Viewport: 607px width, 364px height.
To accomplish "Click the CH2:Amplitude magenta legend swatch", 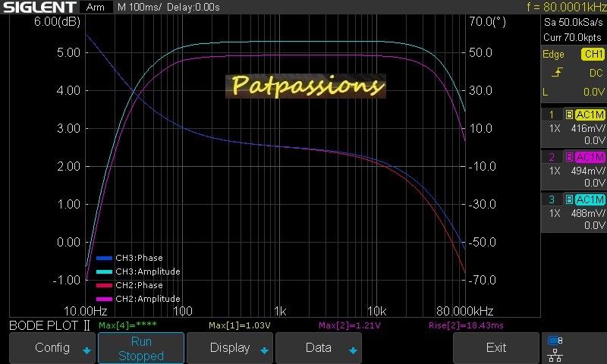I will [104, 299].
